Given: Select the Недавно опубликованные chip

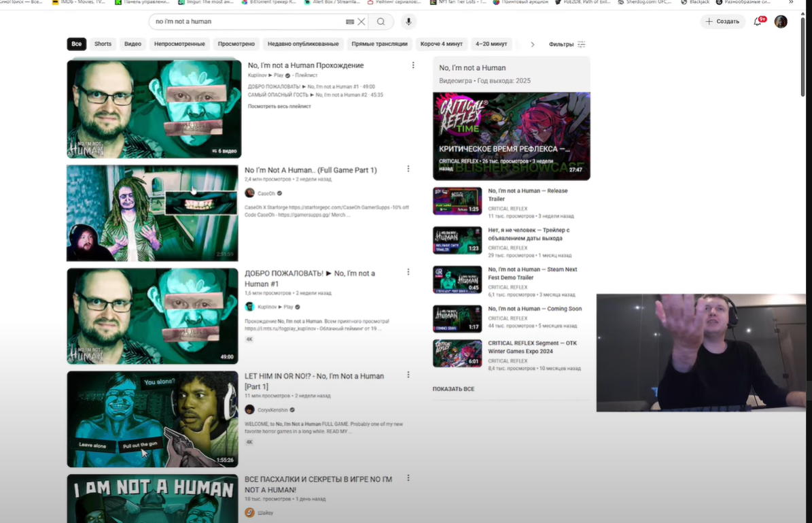Looking at the screenshot, I should (303, 44).
